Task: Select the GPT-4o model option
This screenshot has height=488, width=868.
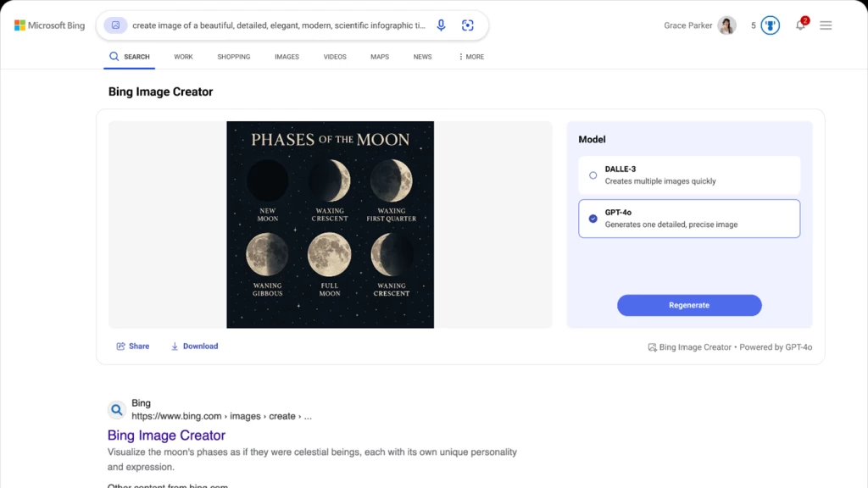Action: coord(593,219)
